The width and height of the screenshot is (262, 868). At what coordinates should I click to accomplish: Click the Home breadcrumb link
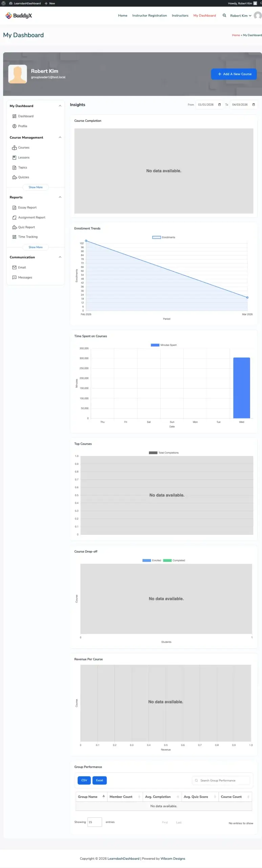tap(236, 35)
